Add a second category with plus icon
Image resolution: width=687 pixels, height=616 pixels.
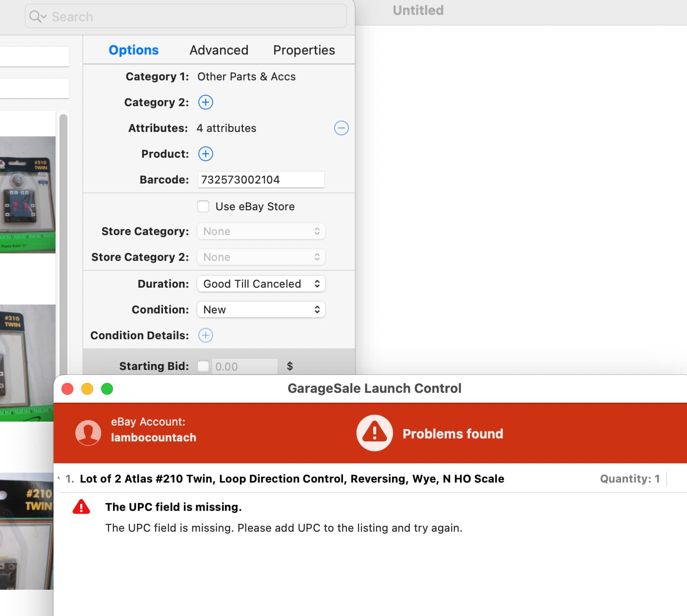click(206, 102)
